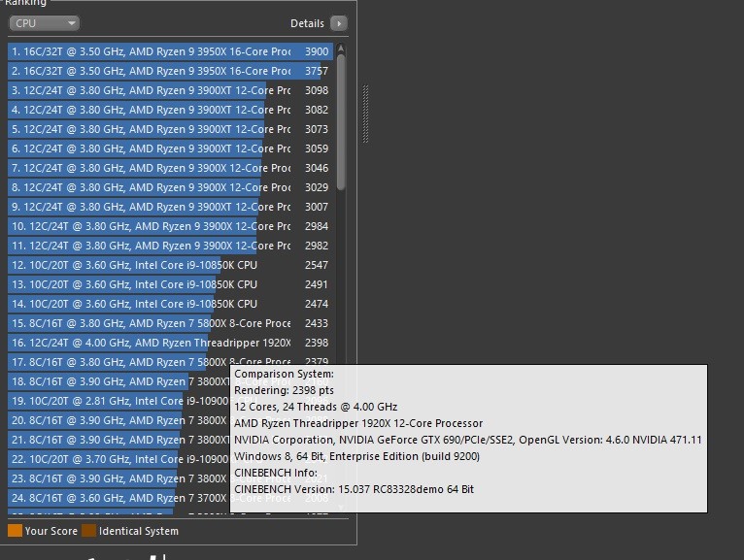Screen dimensions: 744x560
Task: Select rank 11 Ryzen 9 3900X row, score 2982
Action: (x=170, y=247)
